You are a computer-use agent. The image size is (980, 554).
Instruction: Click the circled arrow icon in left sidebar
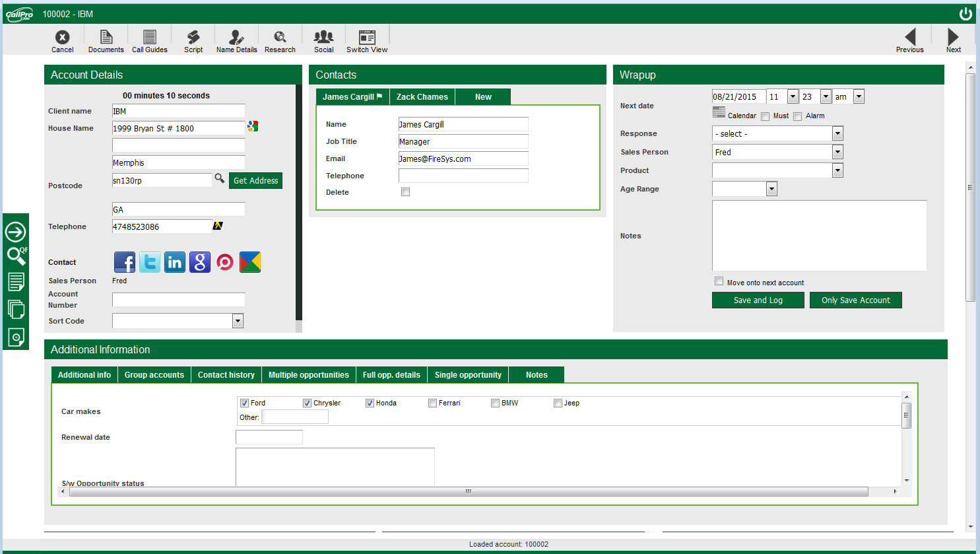[16, 232]
